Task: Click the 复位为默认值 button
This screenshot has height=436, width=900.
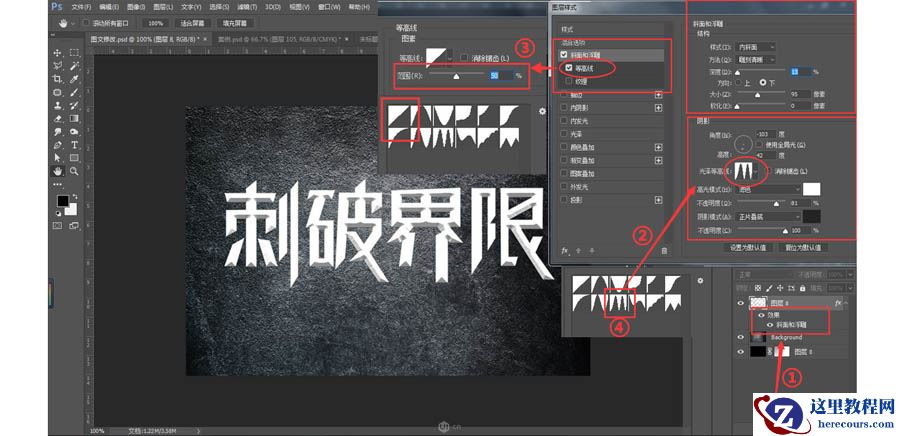Action: pyautogui.click(x=802, y=248)
